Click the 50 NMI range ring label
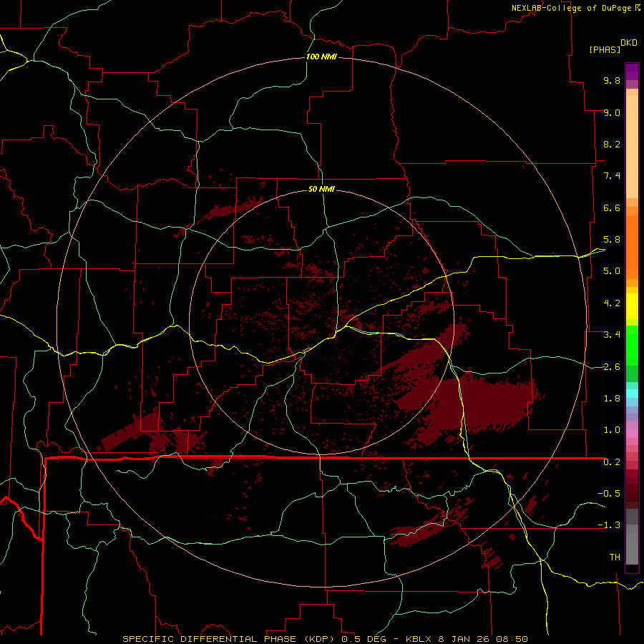The width and height of the screenshot is (644, 644). (x=321, y=189)
